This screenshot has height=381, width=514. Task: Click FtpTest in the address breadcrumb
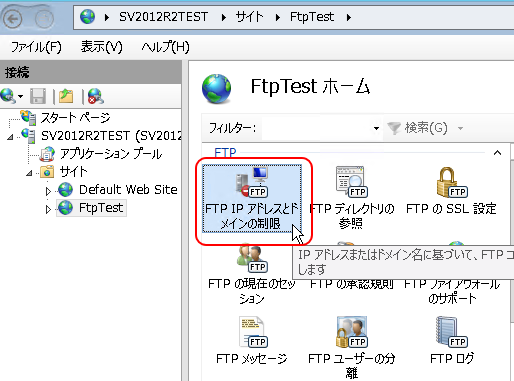(x=312, y=17)
